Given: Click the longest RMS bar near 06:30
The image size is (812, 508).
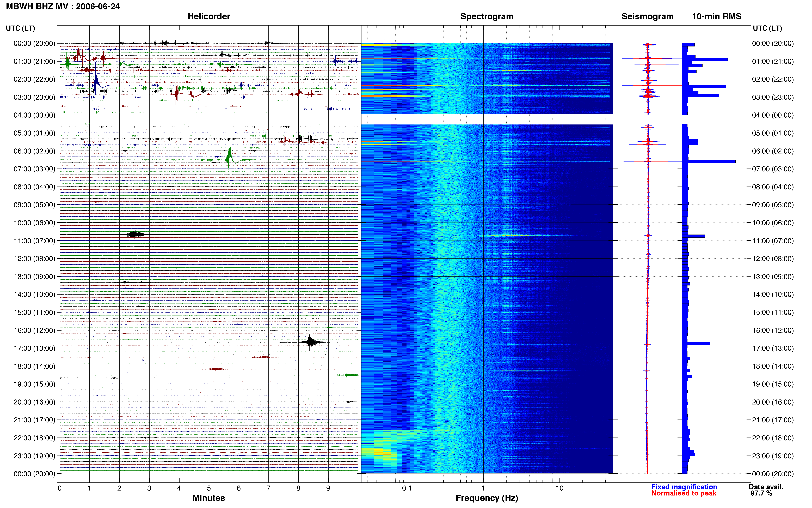Looking at the screenshot, I should coord(709,162).
